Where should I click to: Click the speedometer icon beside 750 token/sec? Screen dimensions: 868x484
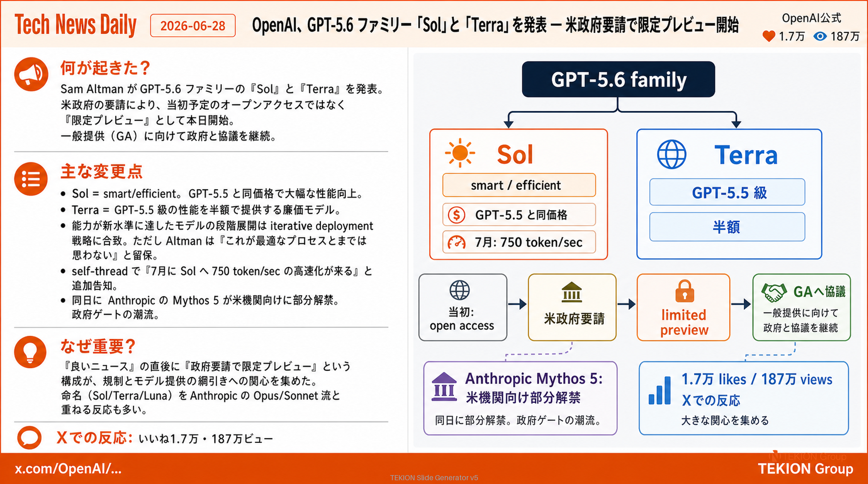click(457, 242)
